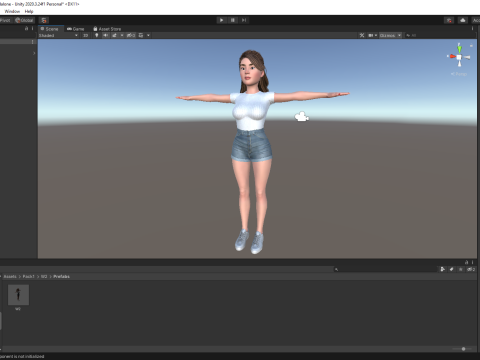Viewport: 480px width, 360px height.
Task: Toggle the Project panel lock icon
Action: pyautogui.click(x=466, y=262)
